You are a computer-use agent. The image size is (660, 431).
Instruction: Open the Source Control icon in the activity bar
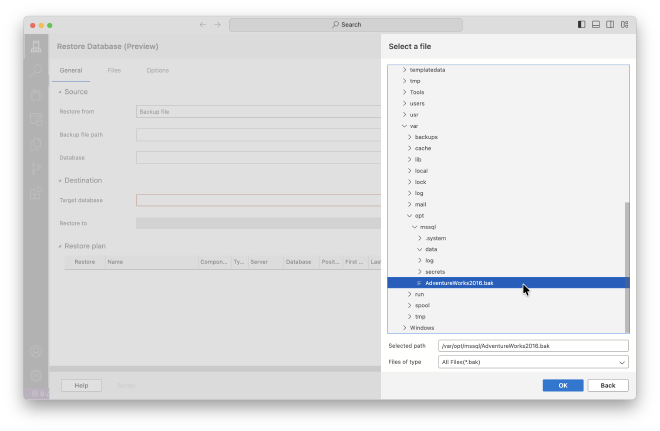pos(36,168)
